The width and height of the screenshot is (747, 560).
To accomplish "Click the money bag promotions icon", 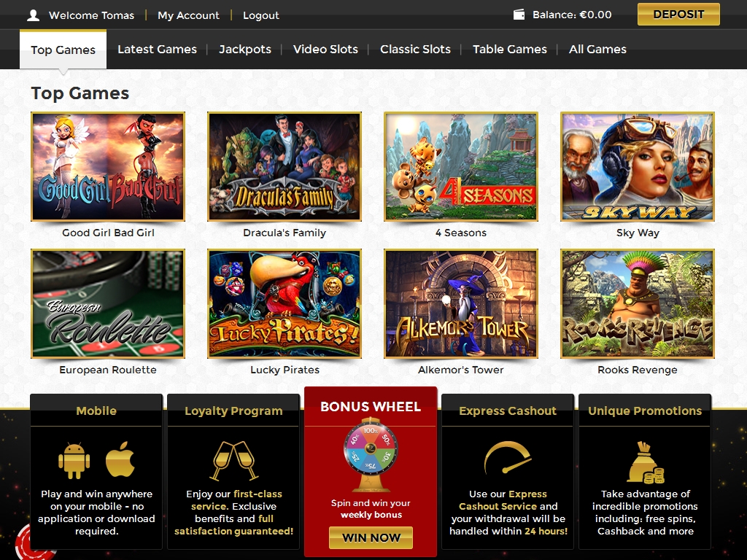I will pos(644,462).
